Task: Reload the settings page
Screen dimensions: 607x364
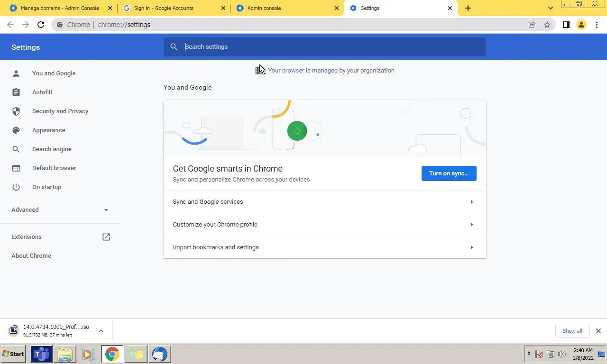Action: [41, 25]
